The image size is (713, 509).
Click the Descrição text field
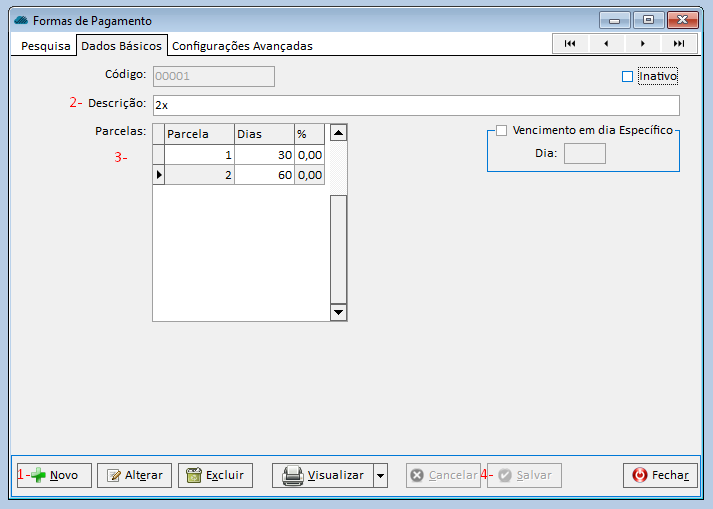[415, 105]
